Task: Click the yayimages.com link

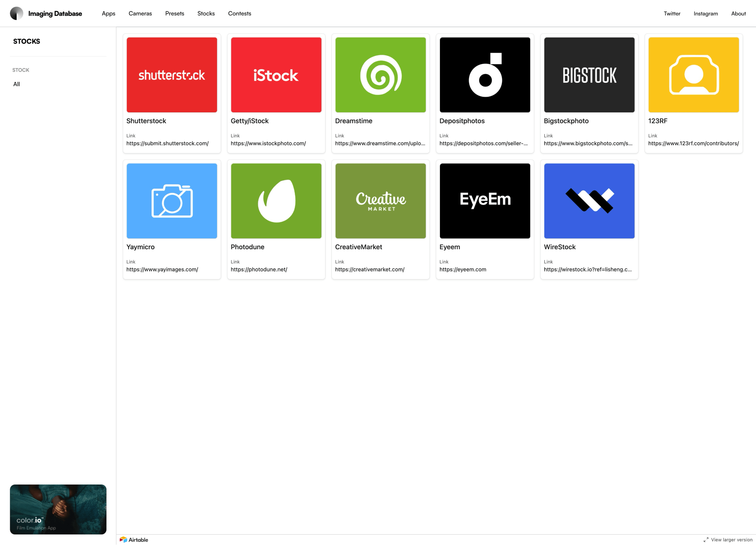Action: pos(162,269)
